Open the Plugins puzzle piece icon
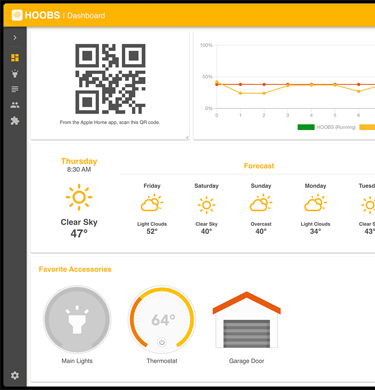 point(15,121)
